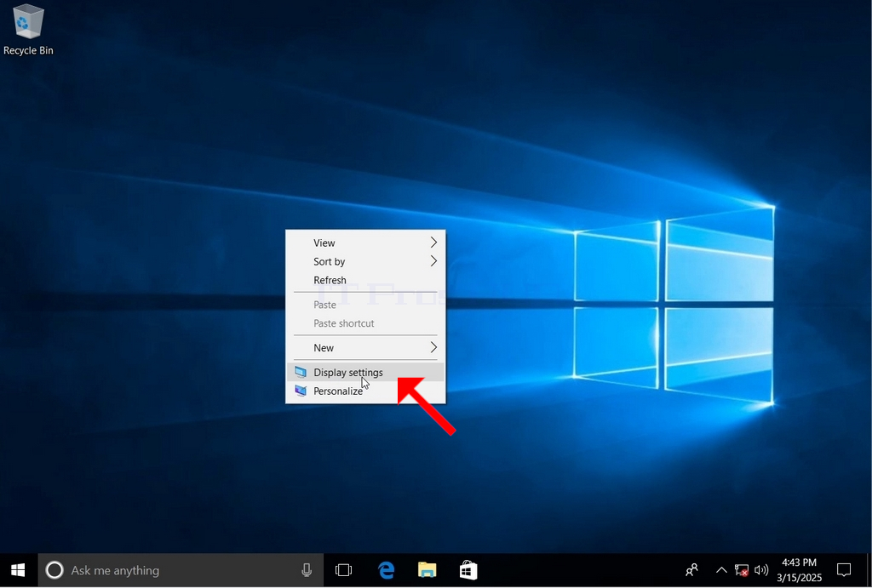
Task: Open the Sort by submenu
Action: 365,262
